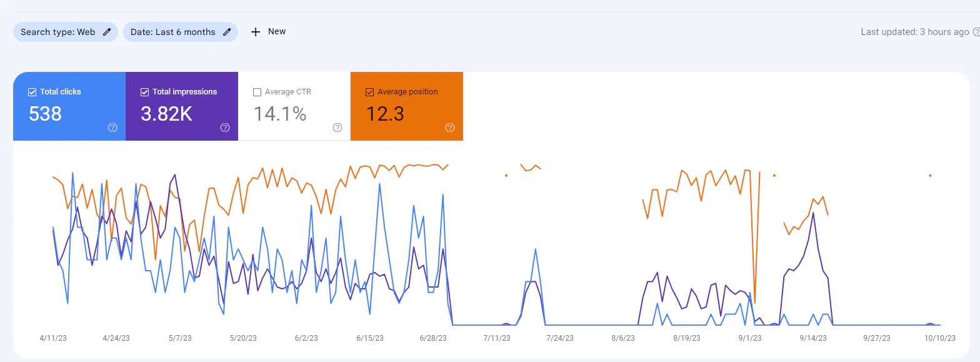
Task: Uncheck the Average position checkbox
Action: tap(369, 92)
